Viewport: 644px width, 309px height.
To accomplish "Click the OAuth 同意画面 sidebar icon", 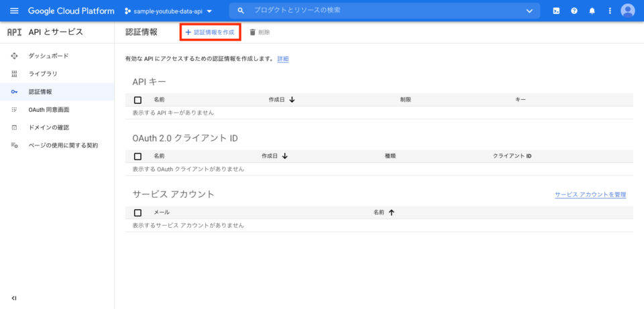I will click(x=14, y=109).
